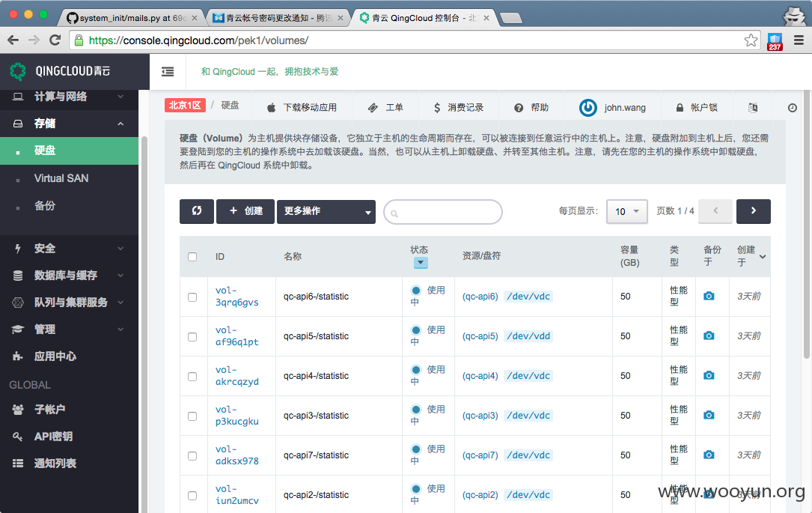This screenshot has height=513, width=812.
Task: Click the previous page arrow button
Action: pos(715,211)
